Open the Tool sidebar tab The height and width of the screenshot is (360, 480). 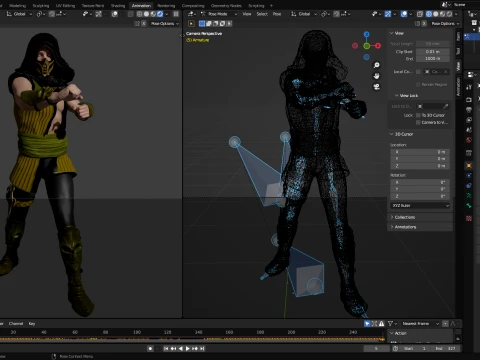coord(458,51)
